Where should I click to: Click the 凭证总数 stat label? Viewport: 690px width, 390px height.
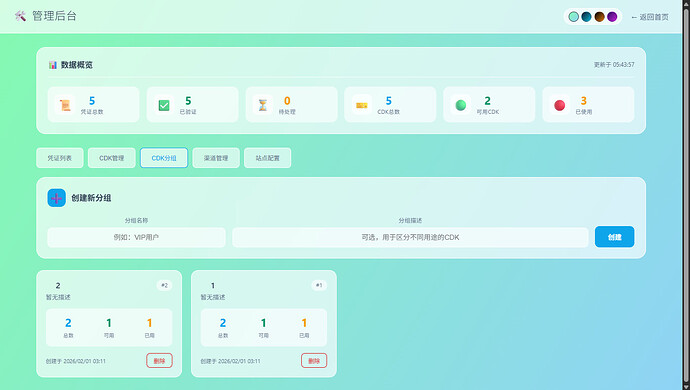point(92,112)
